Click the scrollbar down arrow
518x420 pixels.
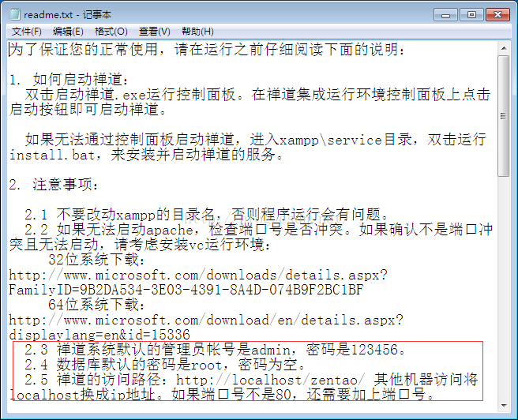(x=504, y=406)
